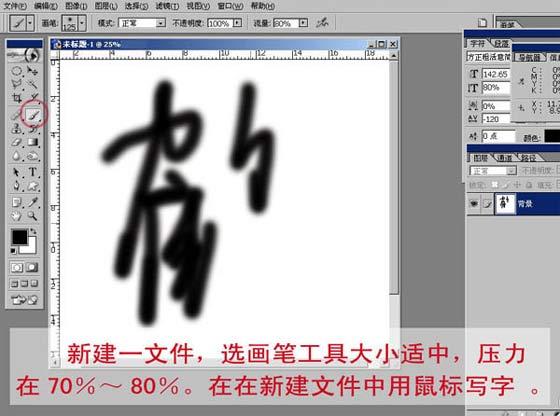The height and width of the screenshot is (416, 560).
Task: Open the 窗口(W) menu
Action: coord(230,6)
